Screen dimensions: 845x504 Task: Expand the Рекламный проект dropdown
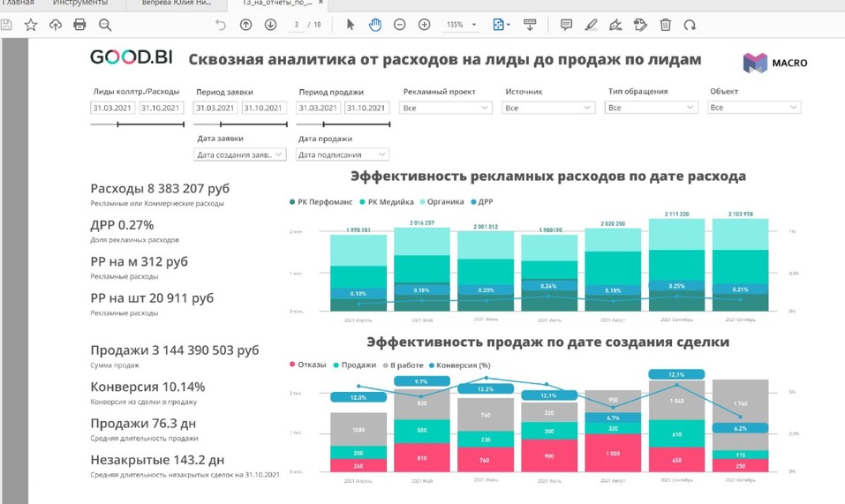[x=446, y=108]
